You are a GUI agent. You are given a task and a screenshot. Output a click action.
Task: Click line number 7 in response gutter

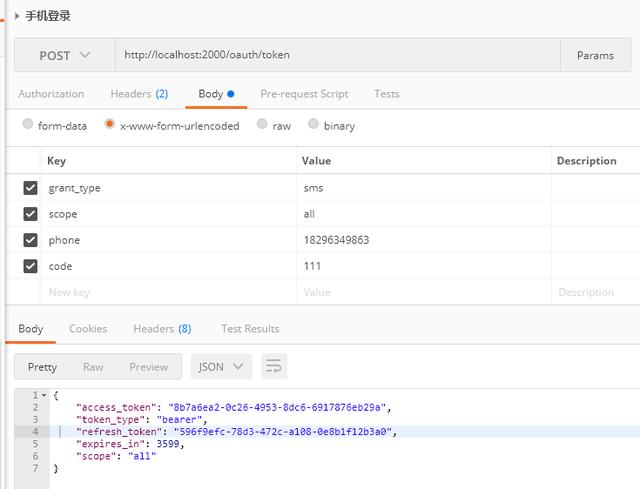click(x=36, y=468)
